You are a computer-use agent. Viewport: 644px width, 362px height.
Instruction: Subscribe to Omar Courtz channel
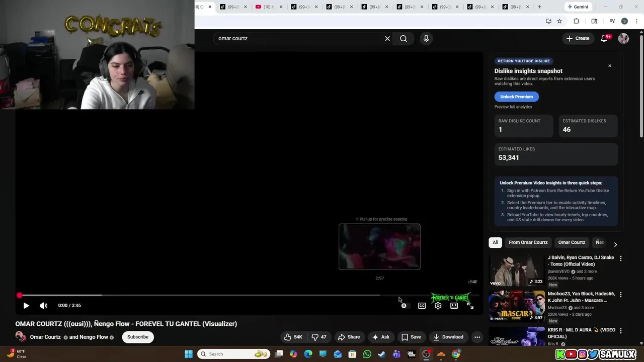pos(137,337)
